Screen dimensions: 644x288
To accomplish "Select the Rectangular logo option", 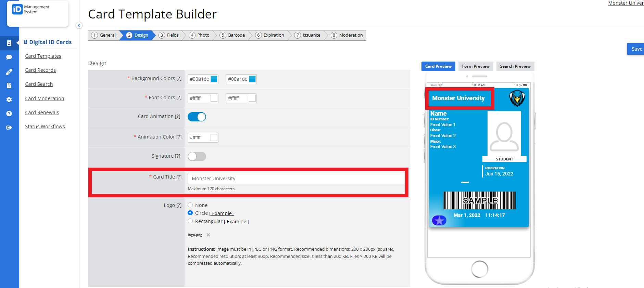I will [x=190, y=221].
